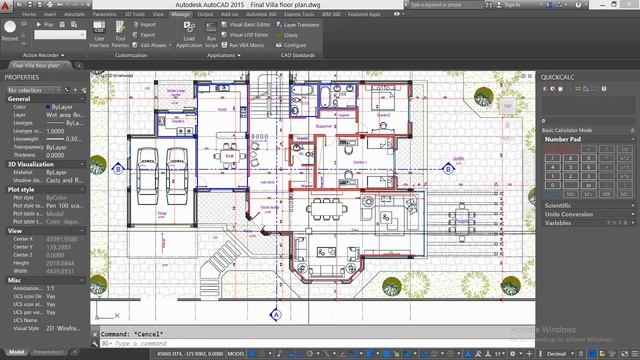Click Save icon in quick access toolbar
Image resolution: width=640 pixels, height=360 pixels.
coord(29,4)
